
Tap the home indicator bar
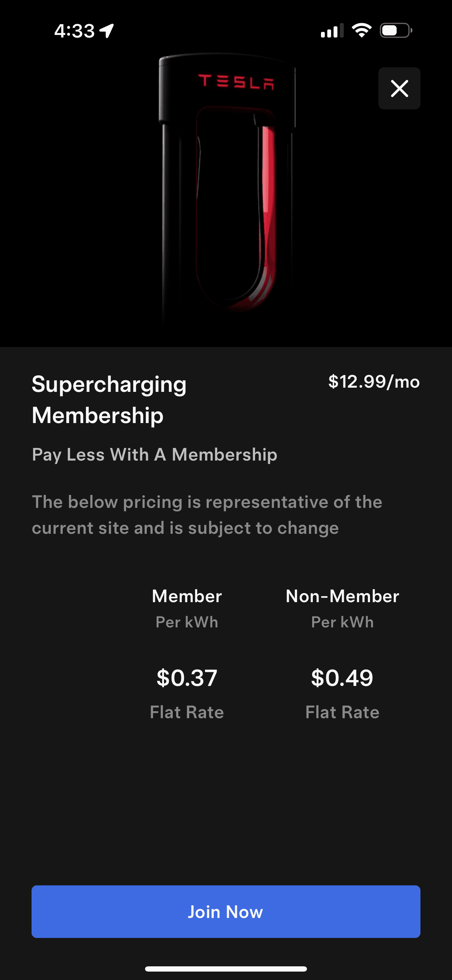tap(226, 968)
